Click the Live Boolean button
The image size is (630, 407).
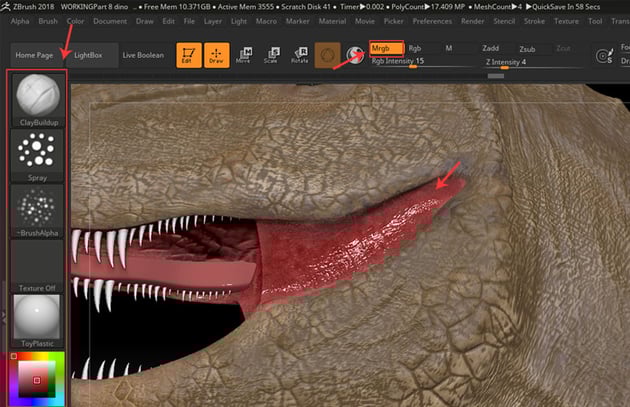click(x=143, y=55)
